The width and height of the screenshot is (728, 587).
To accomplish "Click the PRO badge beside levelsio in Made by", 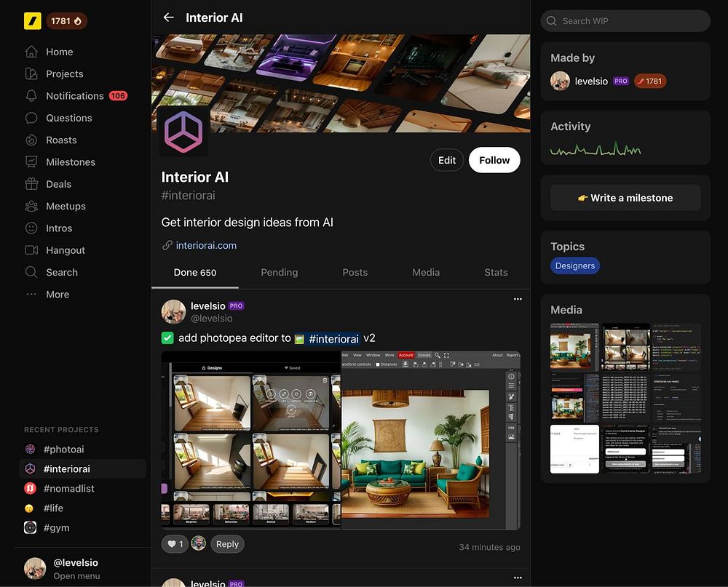I will tap(621, 81).
